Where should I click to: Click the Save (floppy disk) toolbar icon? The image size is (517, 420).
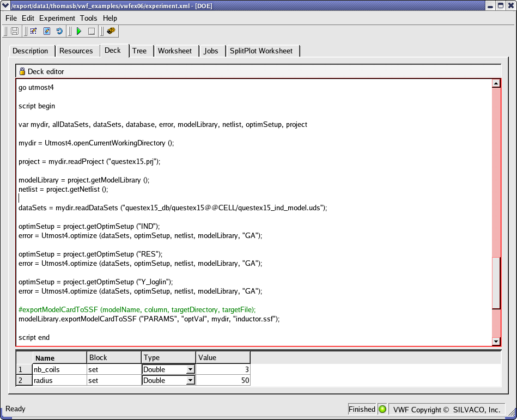pos(15,31)
